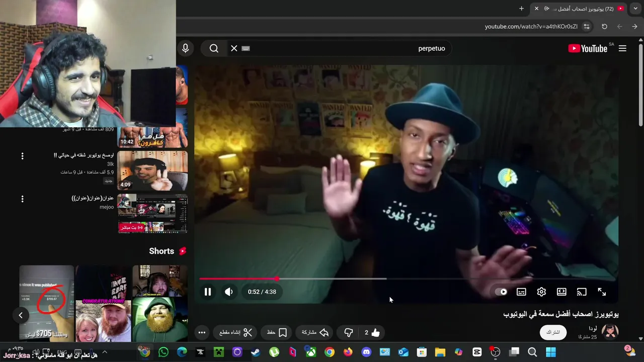Open options menu for عنوان(عنوان) video

[x=22, y=199]
